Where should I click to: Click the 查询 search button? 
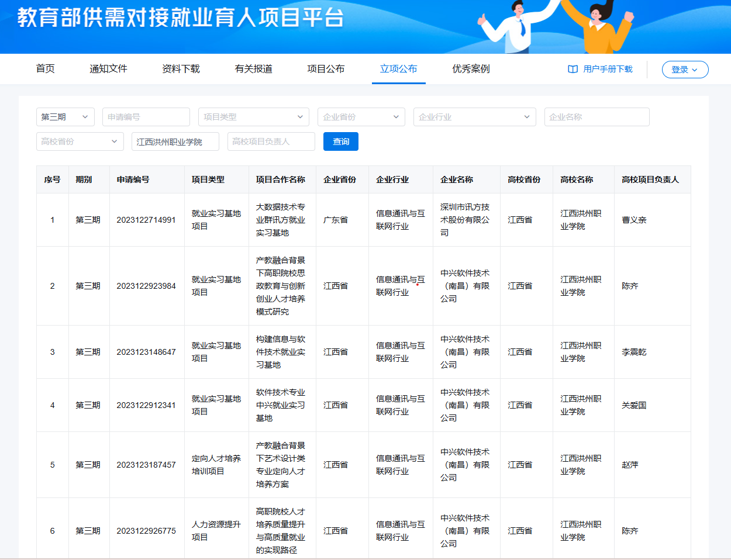[340, 141]
